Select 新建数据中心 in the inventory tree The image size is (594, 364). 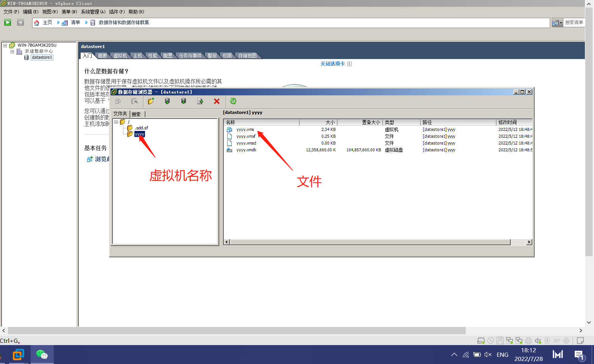pos(39,51)
